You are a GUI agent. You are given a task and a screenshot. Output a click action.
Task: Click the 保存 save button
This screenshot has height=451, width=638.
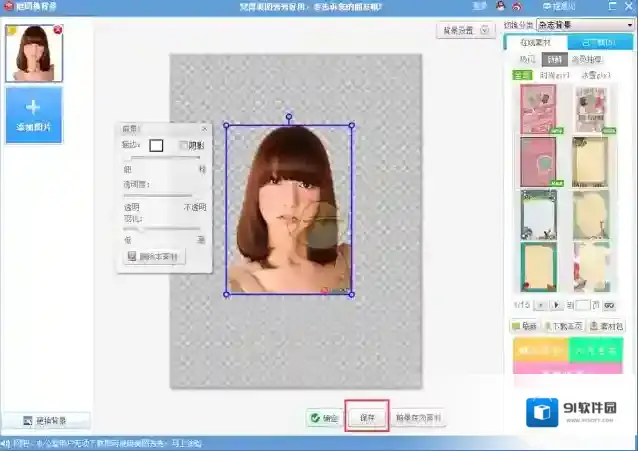point(366,417)
